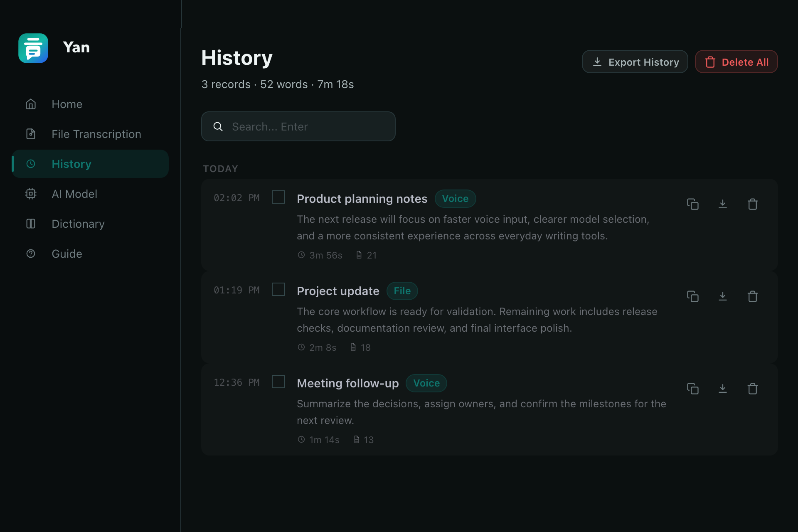
Task: Select the Meeting follow-up checkbox
Action: 278,382
